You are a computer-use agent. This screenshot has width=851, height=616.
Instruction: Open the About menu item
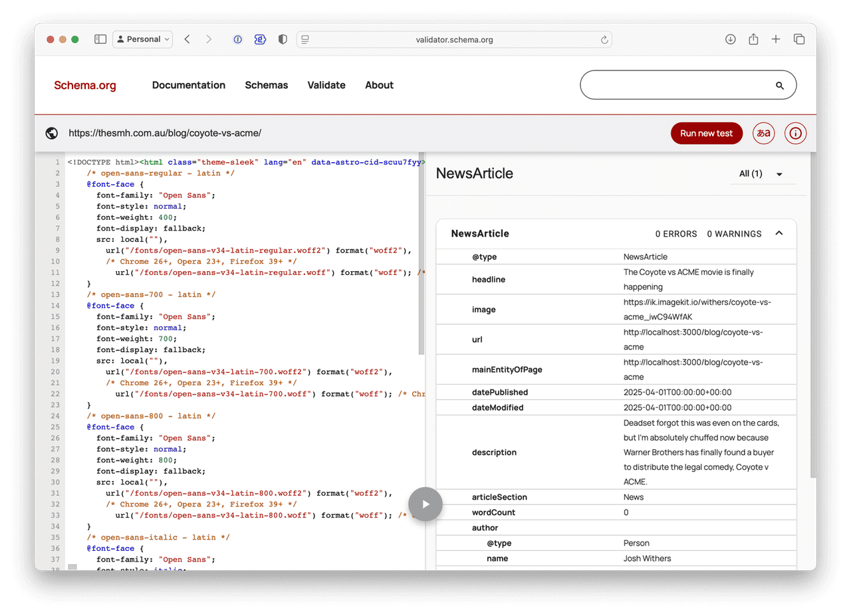[379, 85]
